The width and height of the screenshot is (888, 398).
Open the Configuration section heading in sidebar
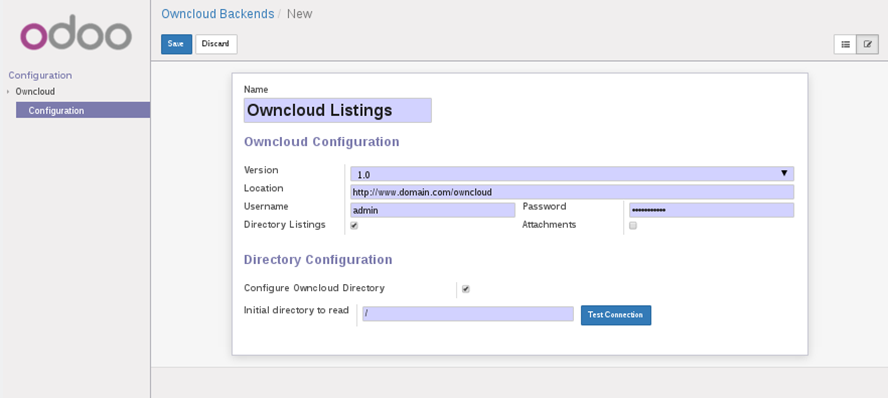(x=40, y=75)
